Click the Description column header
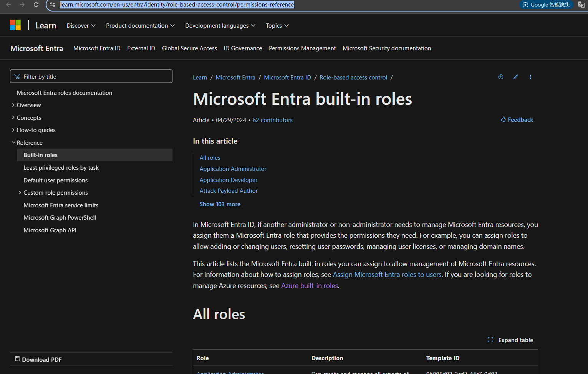 [x=327, y=358]
